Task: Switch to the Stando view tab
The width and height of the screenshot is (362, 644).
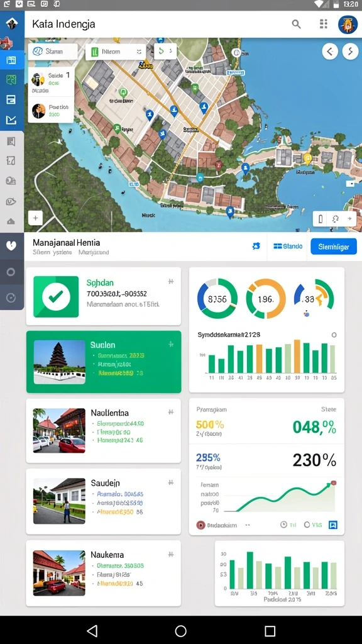Action: (x=288, y=247)
